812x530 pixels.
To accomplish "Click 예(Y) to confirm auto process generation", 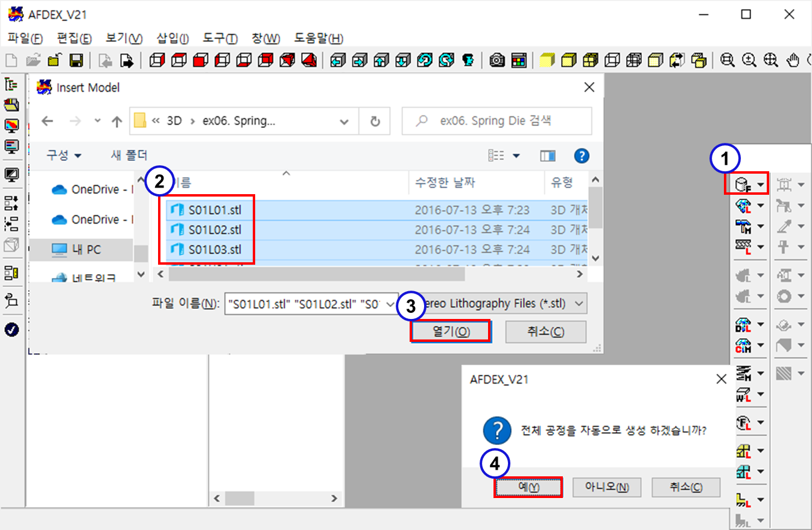I will [x=528, y=487].
